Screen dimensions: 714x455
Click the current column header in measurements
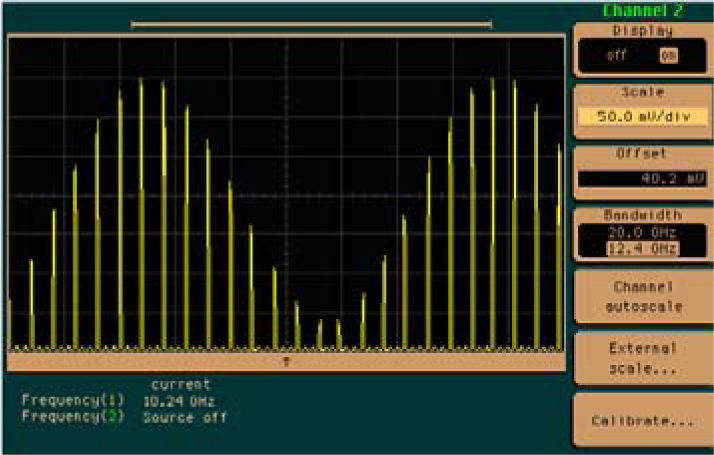(x=181, y=385)
